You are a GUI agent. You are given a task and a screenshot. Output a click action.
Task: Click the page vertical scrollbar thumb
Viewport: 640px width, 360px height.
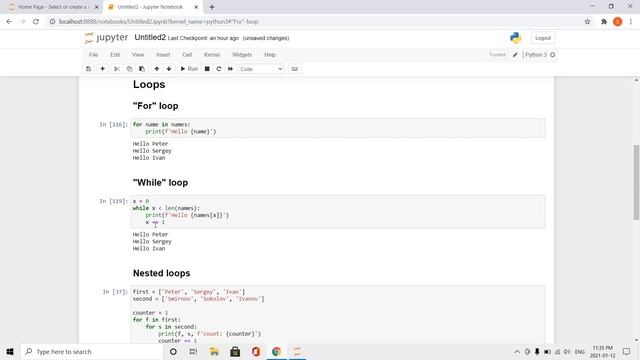[x=636, y=182]
